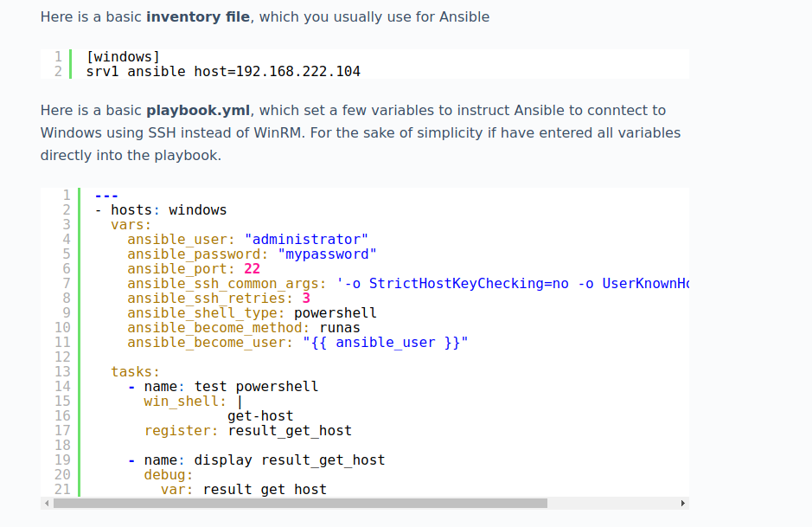The width and height of the screenshot is (812, 527).
Task: Click the ansible_user value "administrator"
Action: tap(306, 239)
